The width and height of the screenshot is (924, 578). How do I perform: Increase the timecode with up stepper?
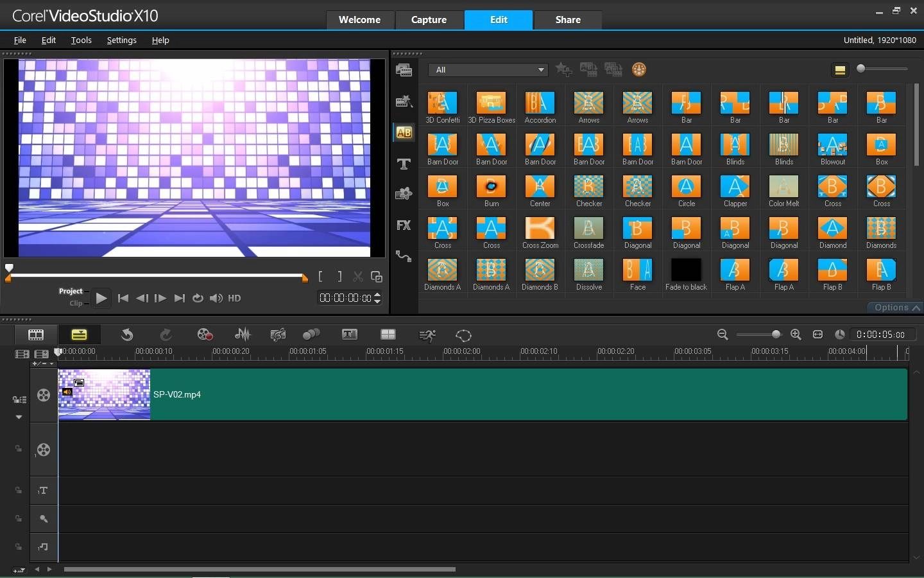click(377, 295)
